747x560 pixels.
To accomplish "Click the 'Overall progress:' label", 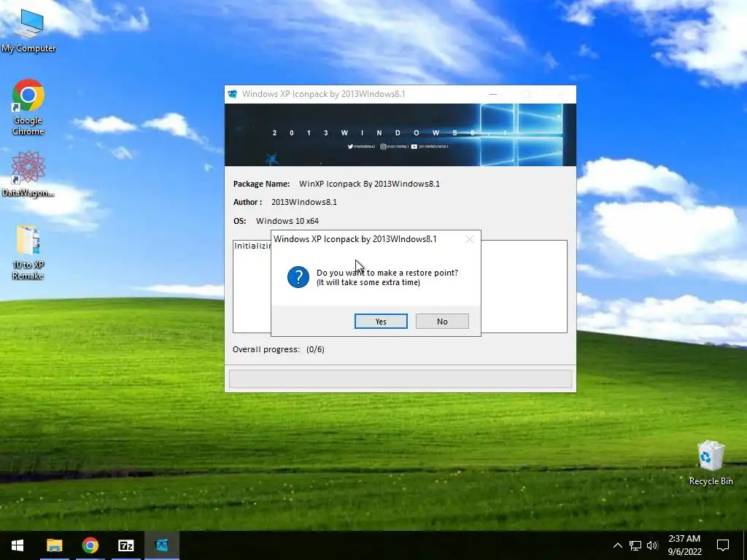I will tap(266, 349).
